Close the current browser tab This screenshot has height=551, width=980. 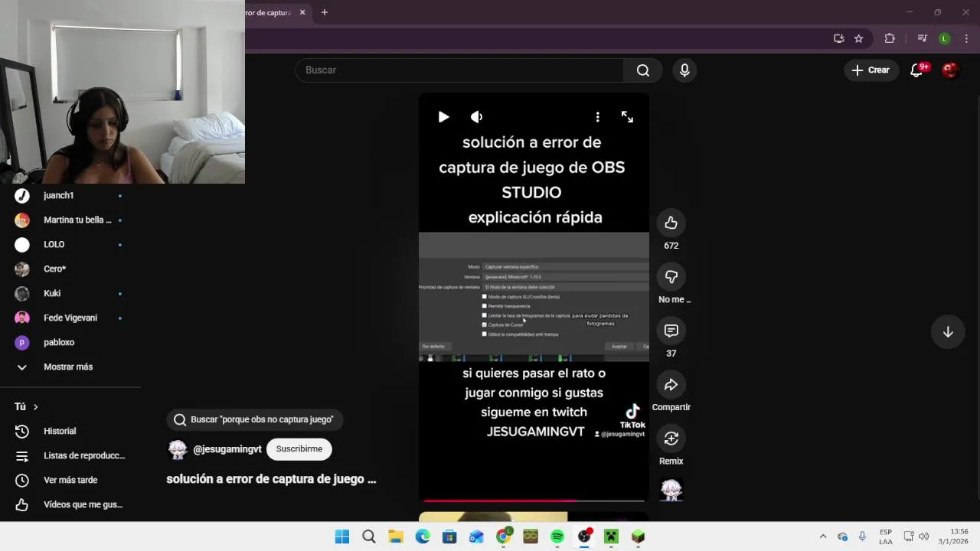302,13
